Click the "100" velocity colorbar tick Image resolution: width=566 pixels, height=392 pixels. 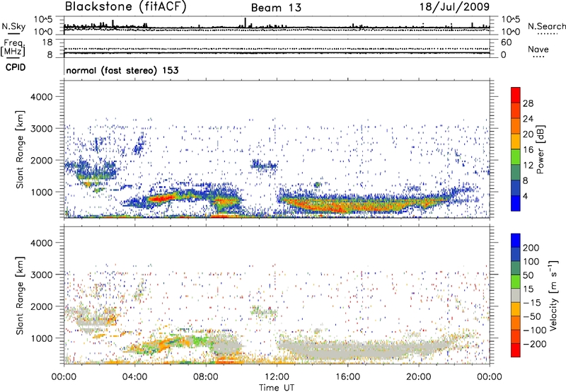pos(531,261)
